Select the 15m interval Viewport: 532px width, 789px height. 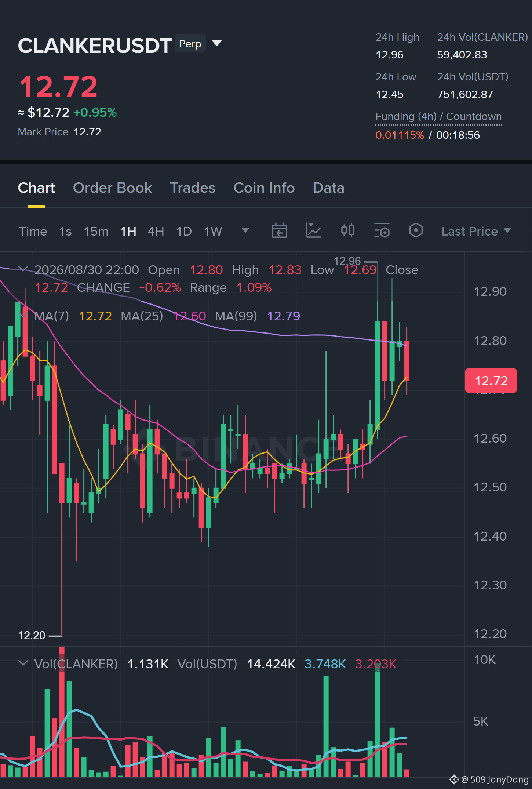96,231
